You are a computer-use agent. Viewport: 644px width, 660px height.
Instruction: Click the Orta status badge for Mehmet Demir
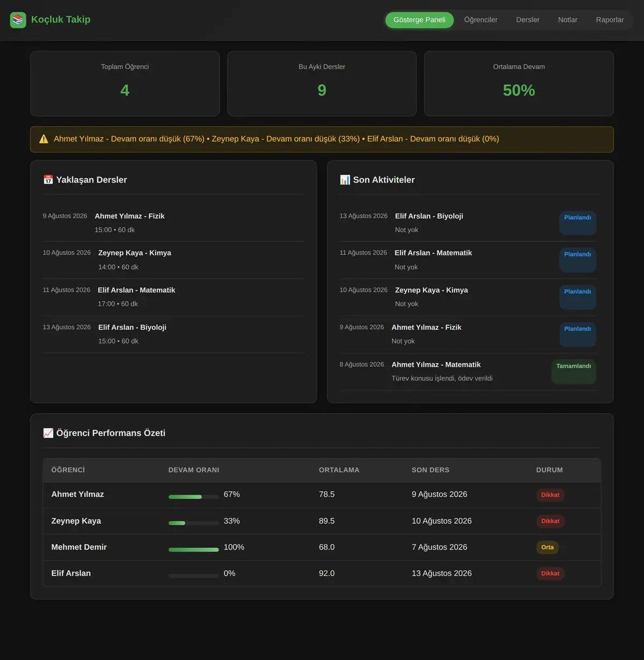pos(547,547)
